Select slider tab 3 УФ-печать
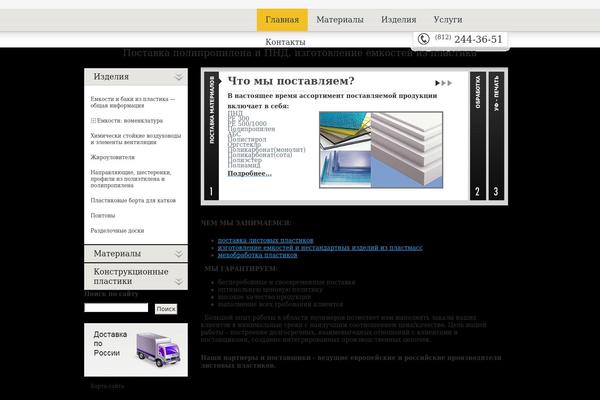The image size is (600, 400). (x=496, y=136)
